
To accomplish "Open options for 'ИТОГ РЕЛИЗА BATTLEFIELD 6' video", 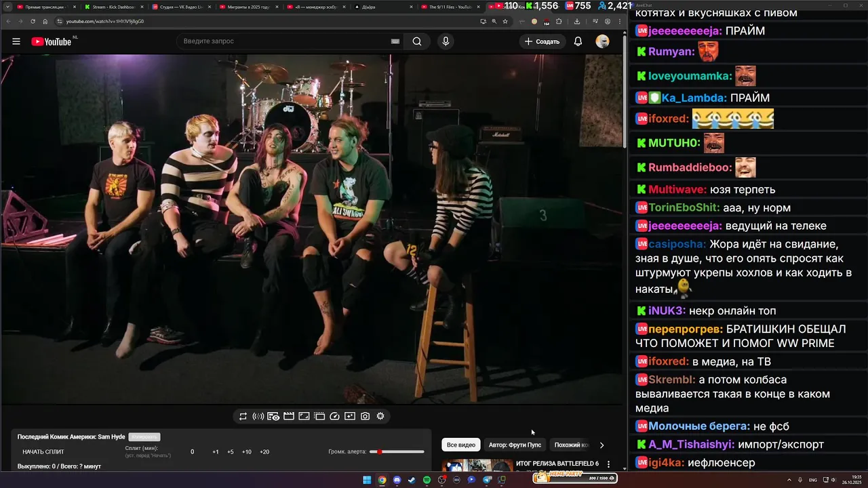I will (x=608, y=465).
